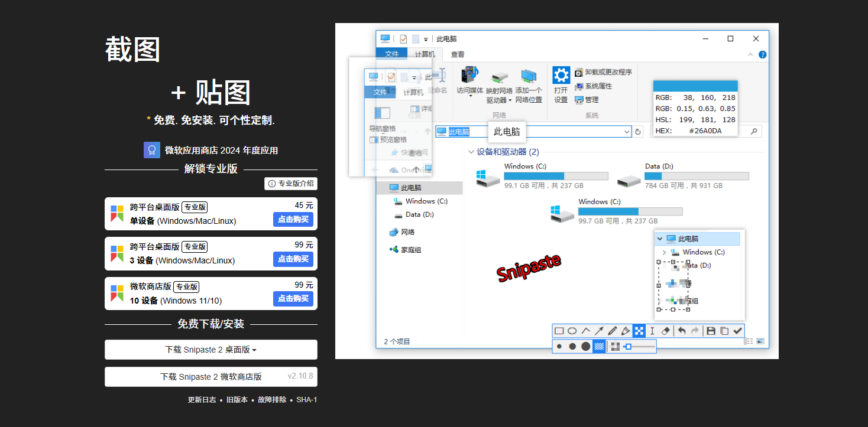Click 管理 in the ribbon
The width and height of the screenshot is (868, 427).
tap(587, 100)
